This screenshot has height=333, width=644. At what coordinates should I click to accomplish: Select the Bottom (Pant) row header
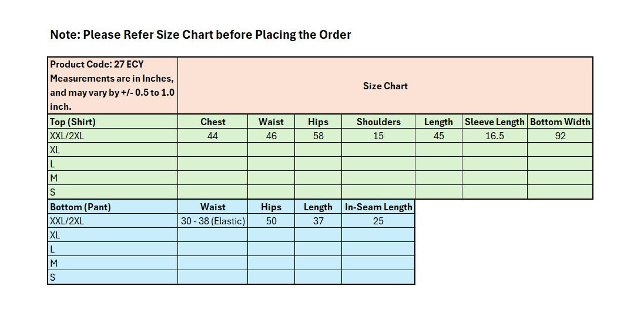112,207
